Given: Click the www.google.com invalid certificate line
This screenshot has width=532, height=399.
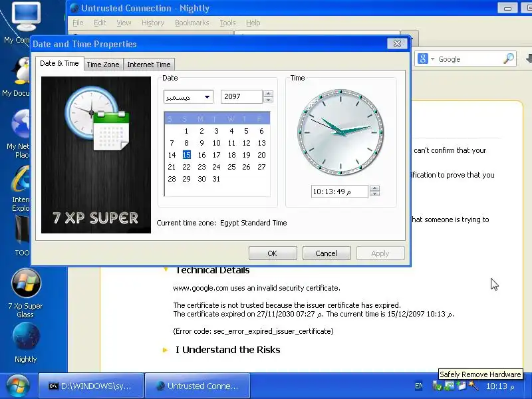Looking at the screenshot, I should pos(257,288).
